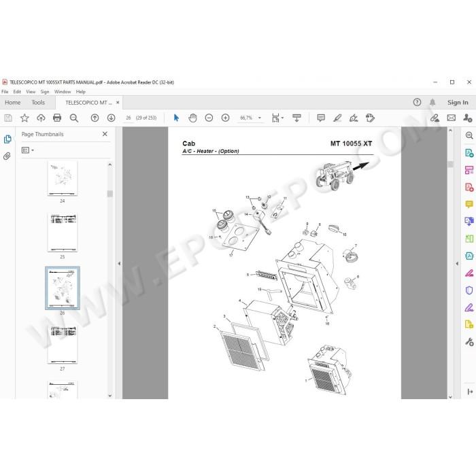Open Export PDF in right pane
The image size is (476, 476).
pyautogui.click(x=469, y=153)
